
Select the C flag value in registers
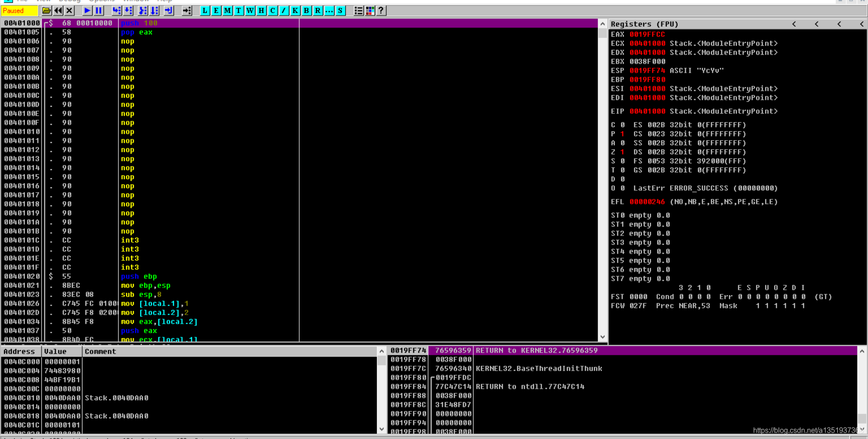tap(623, 125)
